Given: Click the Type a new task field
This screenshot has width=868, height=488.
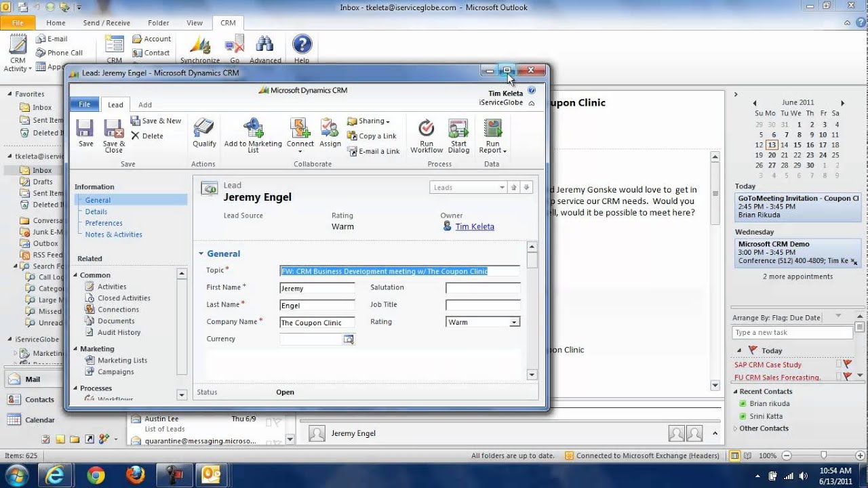Looking at the screenshot, I should coord(792,333).
